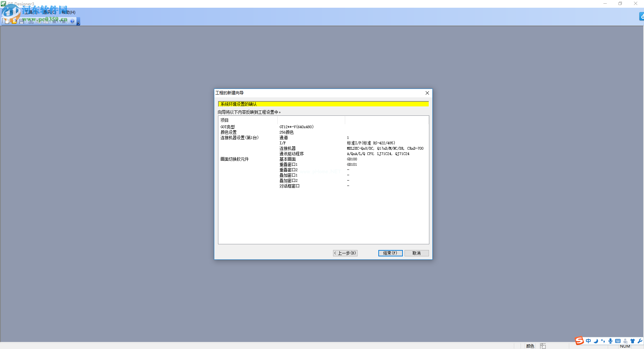
Task: Toggle the 中 Chinese input mode icon
Action: pos(588,341)
